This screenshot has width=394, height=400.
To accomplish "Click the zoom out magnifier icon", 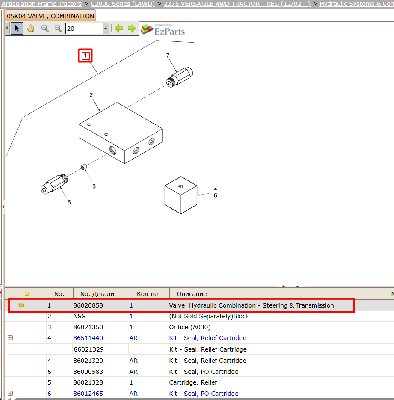I will point(58,28).
